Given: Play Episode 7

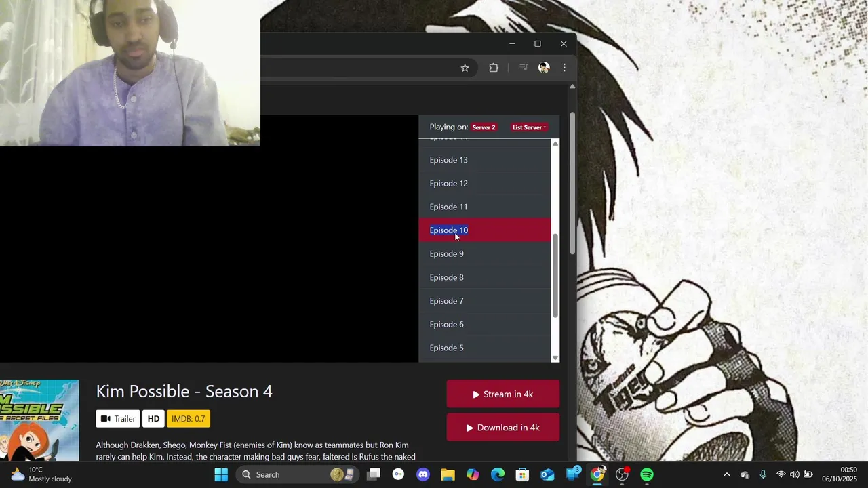Looking at the screenshot, I should click(x=485, y=301).
